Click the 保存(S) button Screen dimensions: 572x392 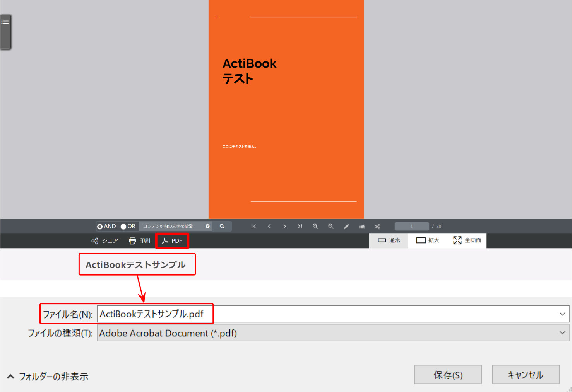click(448, 374)
